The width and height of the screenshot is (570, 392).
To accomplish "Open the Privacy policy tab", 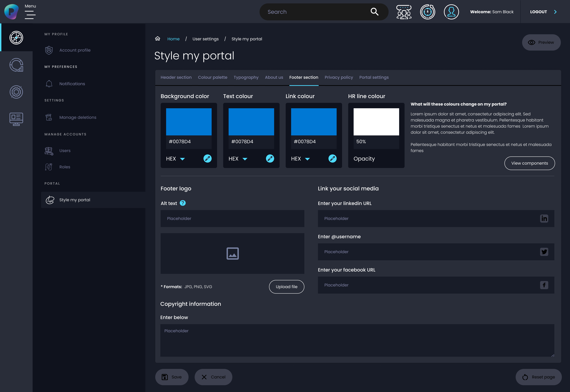I will click(339, 77).
